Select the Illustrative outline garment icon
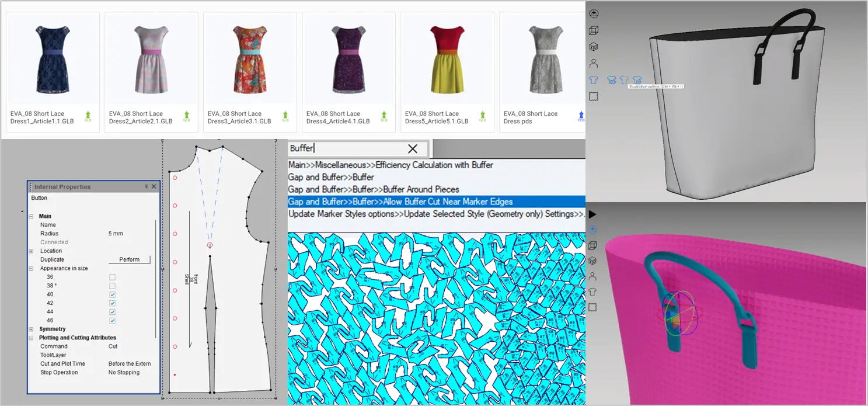This screenshot has width=868, height=406. [637, 80]
